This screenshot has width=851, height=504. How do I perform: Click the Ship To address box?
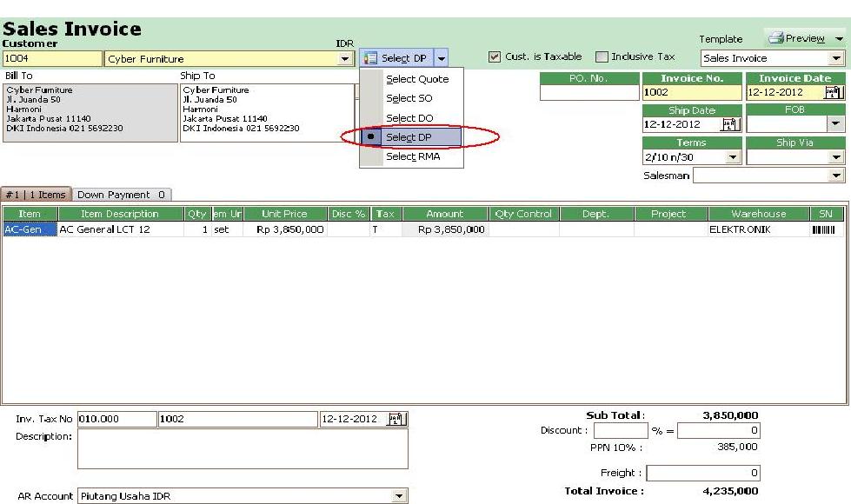(x=267, y=113)
